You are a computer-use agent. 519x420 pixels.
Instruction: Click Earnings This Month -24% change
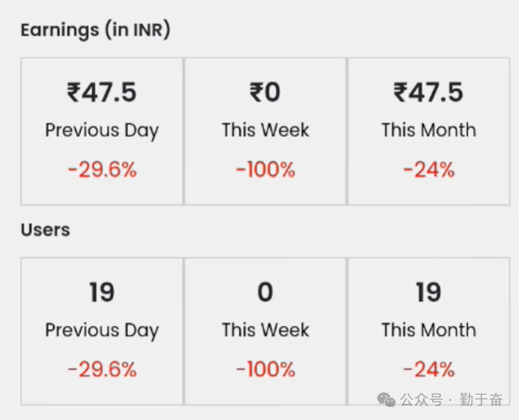point(428,170)
